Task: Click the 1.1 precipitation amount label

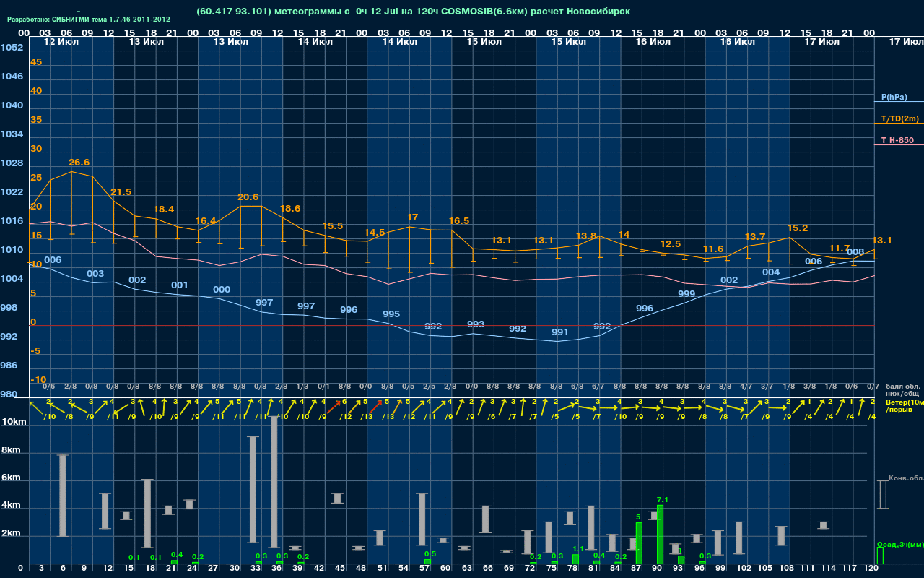Action: [577, 549]
